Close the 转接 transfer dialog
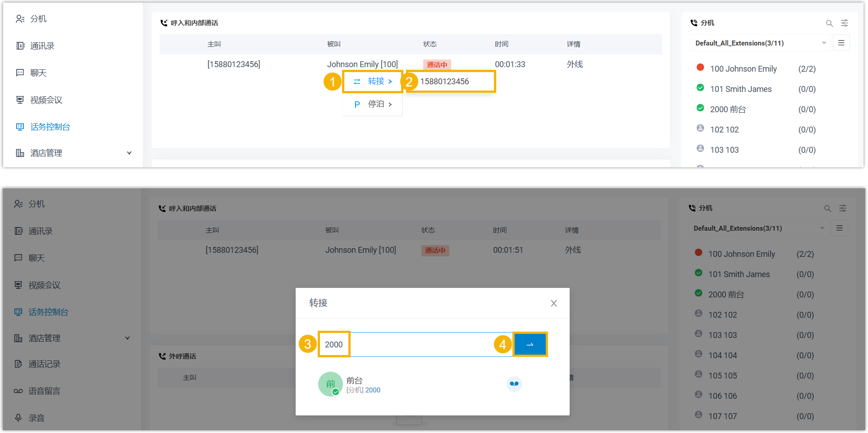 (553, 303)
